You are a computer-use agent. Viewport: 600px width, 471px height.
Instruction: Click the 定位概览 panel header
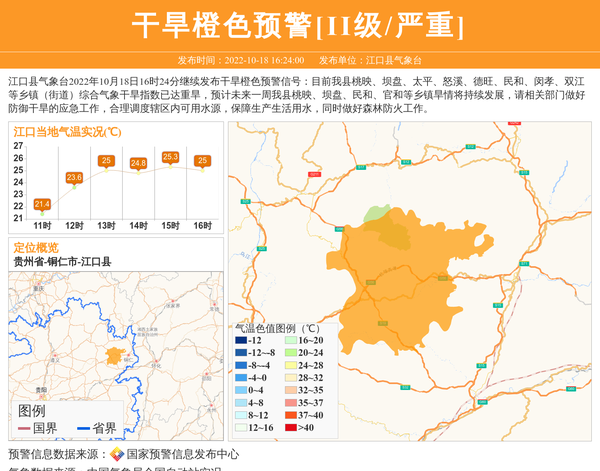coord(36,248)
